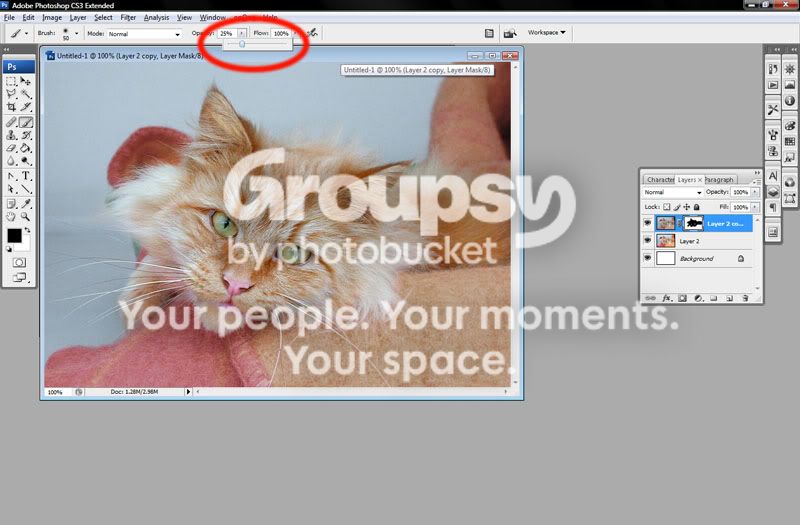Select the Zoom tool
The image size is (800, 525).
point(26,217)
